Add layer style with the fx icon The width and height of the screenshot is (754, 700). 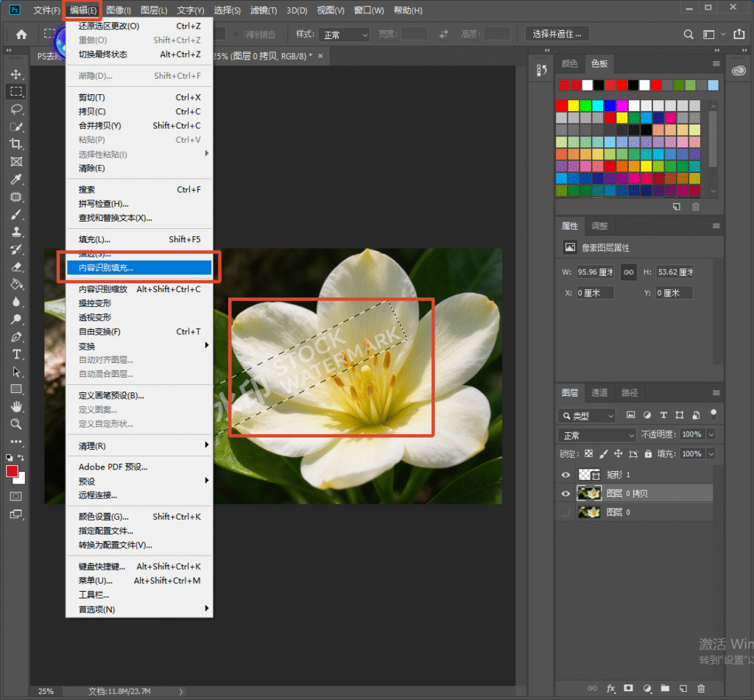tap(610, 688)
